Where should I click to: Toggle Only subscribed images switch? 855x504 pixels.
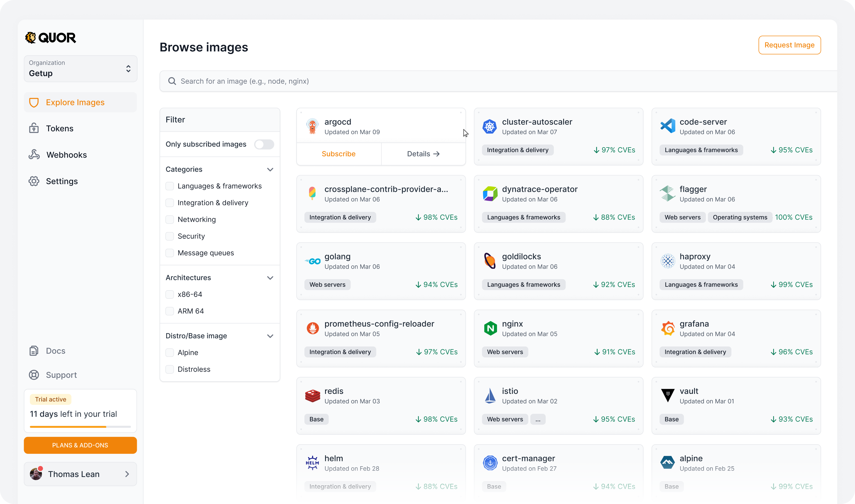(264, 144)
